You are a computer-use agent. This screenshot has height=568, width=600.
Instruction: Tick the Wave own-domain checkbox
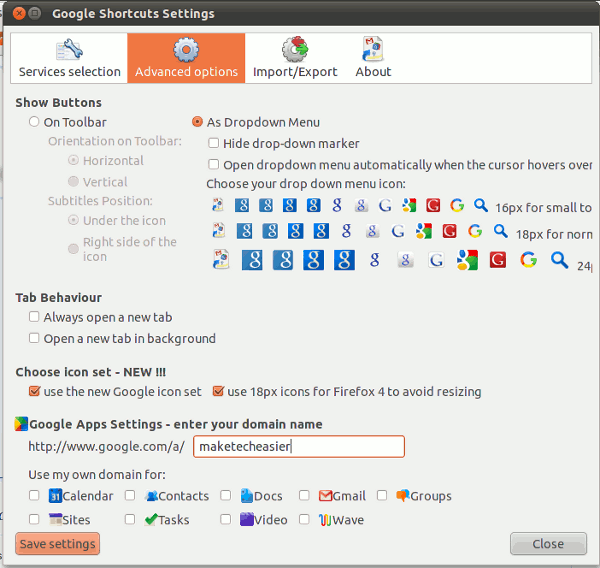point(304,519)
